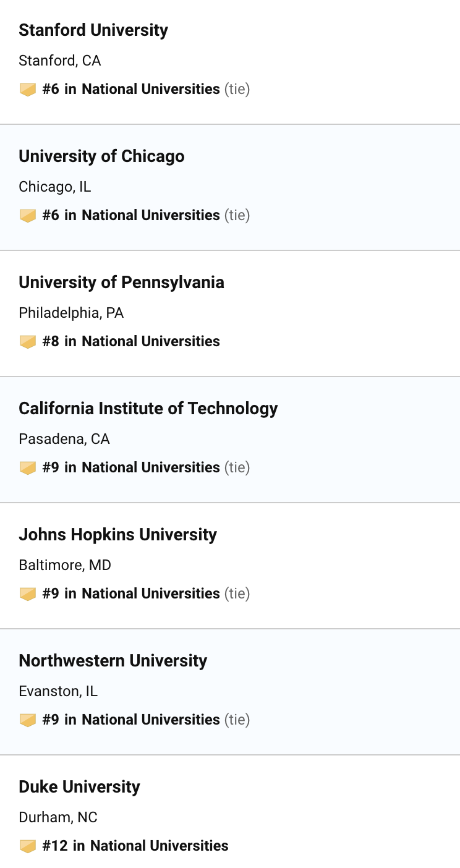Open the Duke University profile
This screenshot has height=868, width=460.
79,787
